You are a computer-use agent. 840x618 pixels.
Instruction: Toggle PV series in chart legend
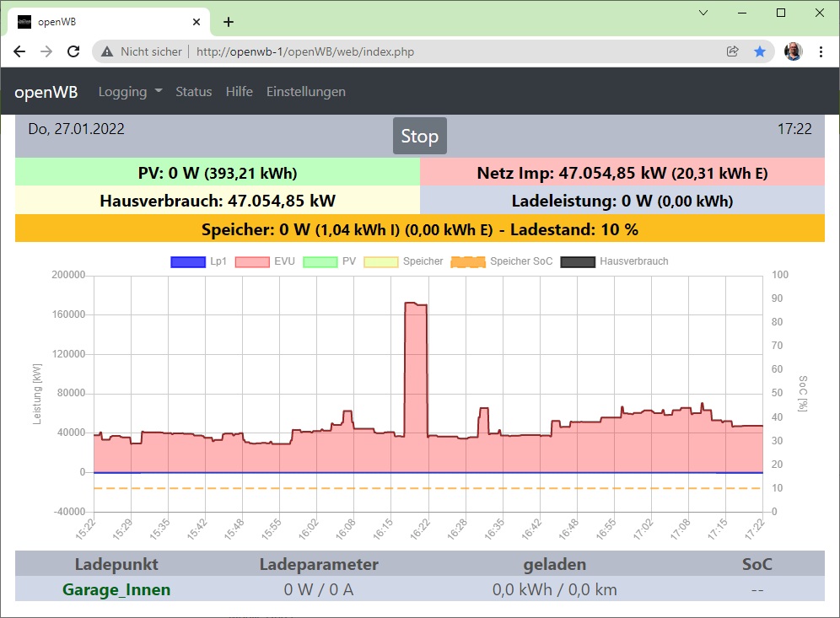pyautogui.click(x=320, y=261)
